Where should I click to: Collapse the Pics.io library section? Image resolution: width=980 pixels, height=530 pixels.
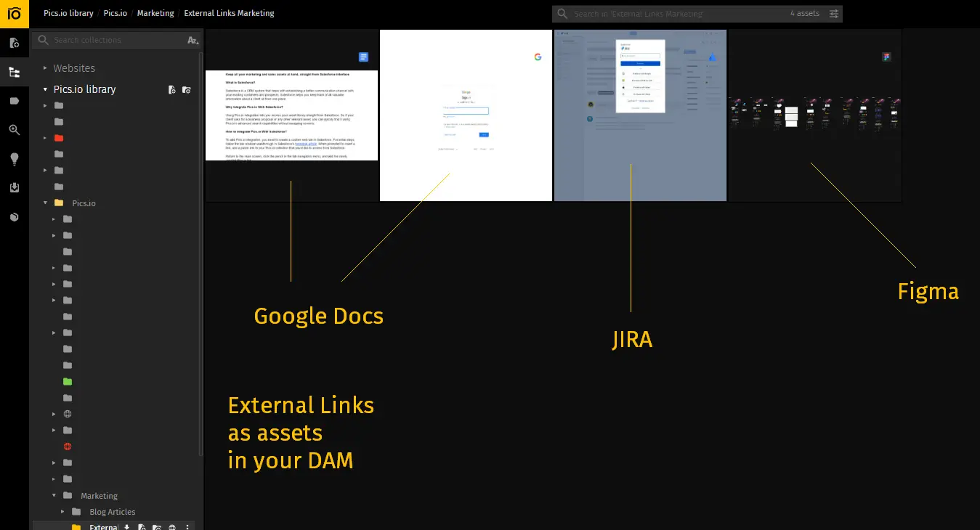(45, 89)
